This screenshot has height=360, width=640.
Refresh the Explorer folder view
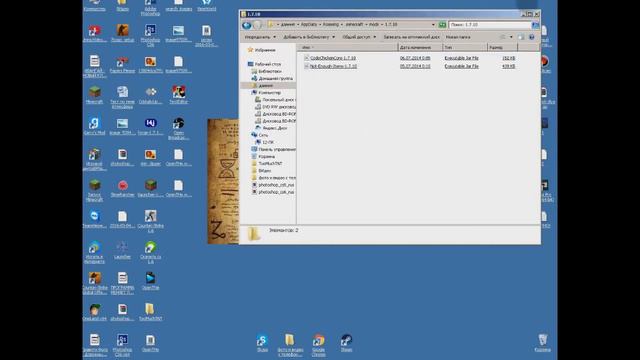pyautogui.click(x=442, y=25)
